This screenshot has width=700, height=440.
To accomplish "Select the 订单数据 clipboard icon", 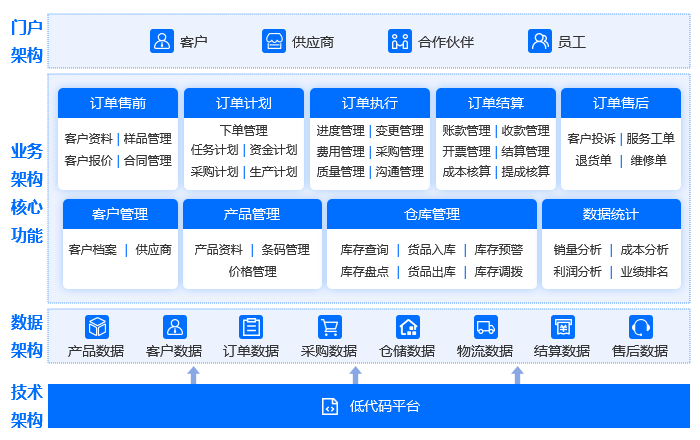I will click(x=251, y=327).
